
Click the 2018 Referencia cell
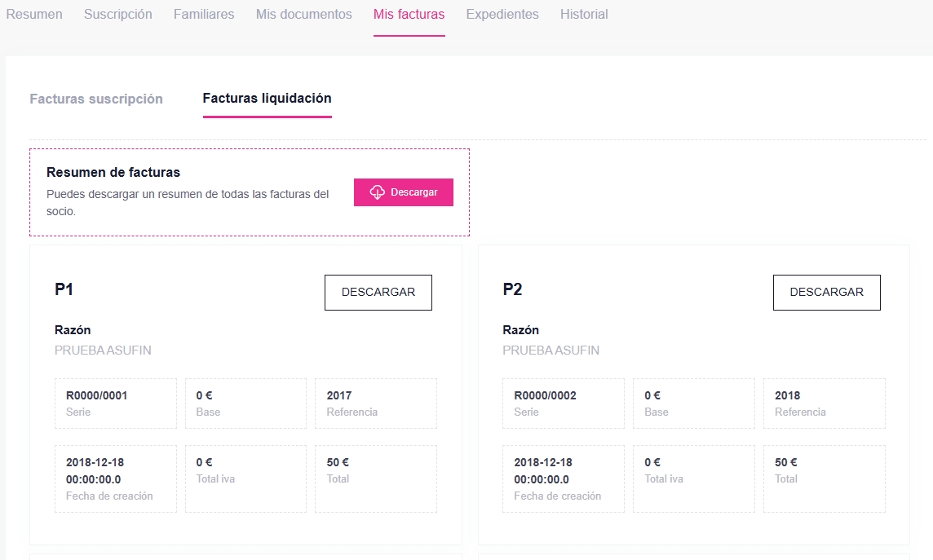point(824,403)
